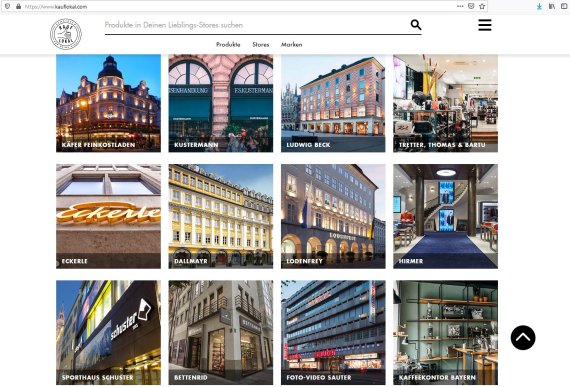Open the Hirmer store tile
570x387 pixels.
445,216
